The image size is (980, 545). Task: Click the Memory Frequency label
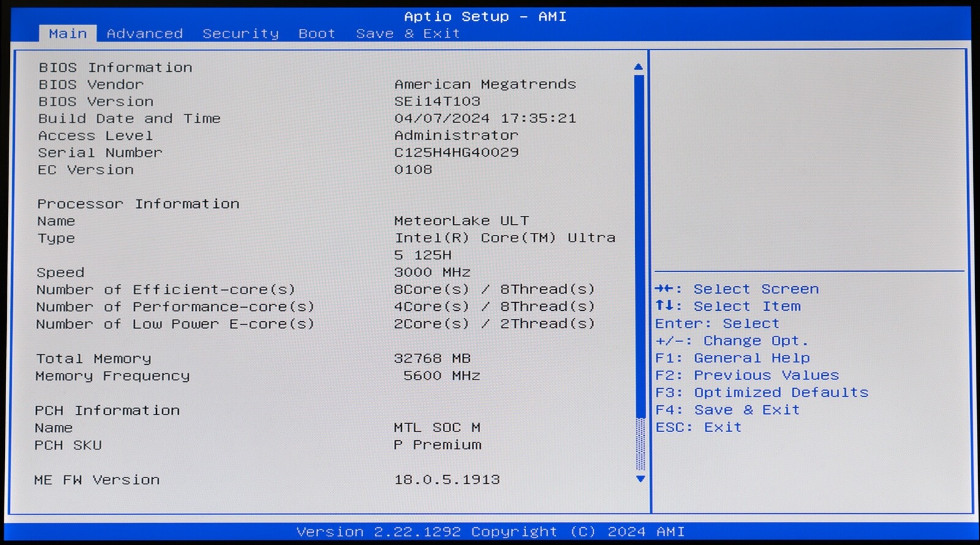[113, 376]
